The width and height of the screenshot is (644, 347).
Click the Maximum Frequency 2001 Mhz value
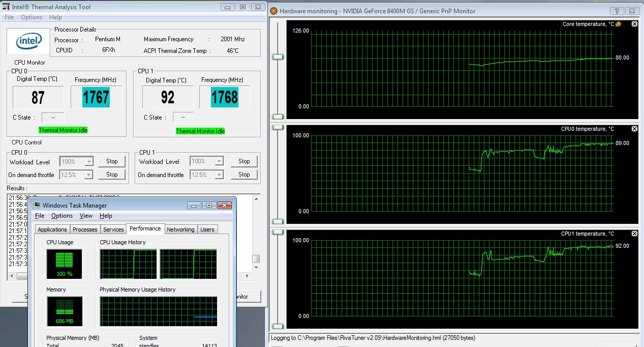233,39
